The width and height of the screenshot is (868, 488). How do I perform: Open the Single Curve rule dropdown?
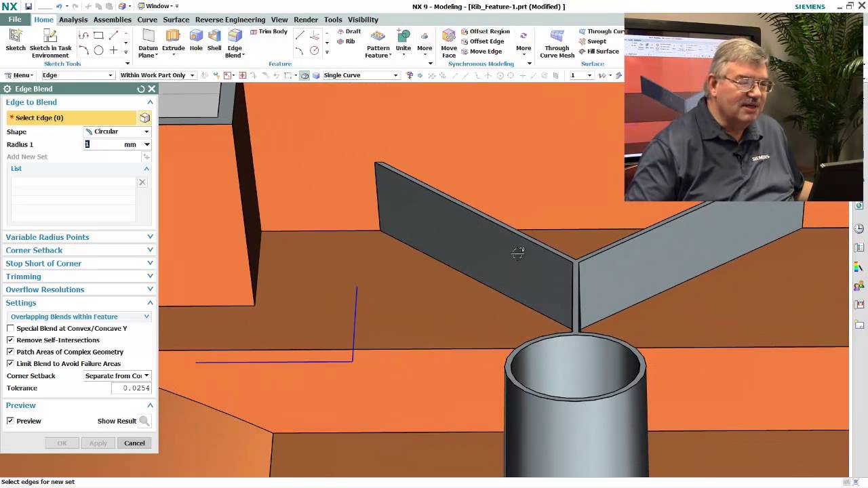[x=361, y=75]
